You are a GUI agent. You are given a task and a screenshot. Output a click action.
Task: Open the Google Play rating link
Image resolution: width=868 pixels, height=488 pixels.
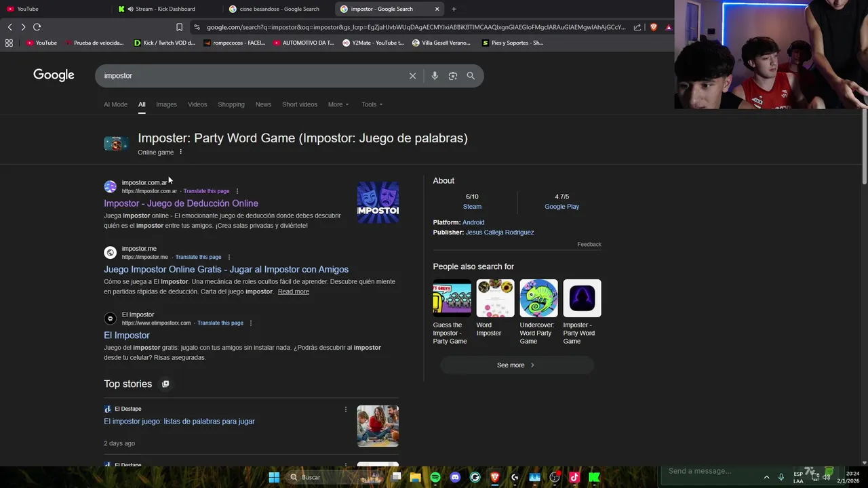pyautogui.click(x=561, y=207)
